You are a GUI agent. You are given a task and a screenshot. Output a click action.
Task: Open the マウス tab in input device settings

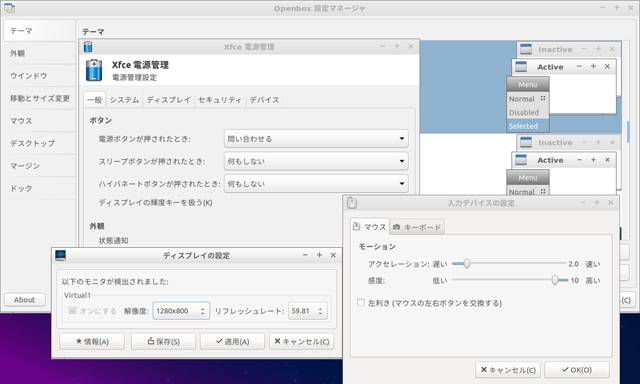(x=369, y=226)
